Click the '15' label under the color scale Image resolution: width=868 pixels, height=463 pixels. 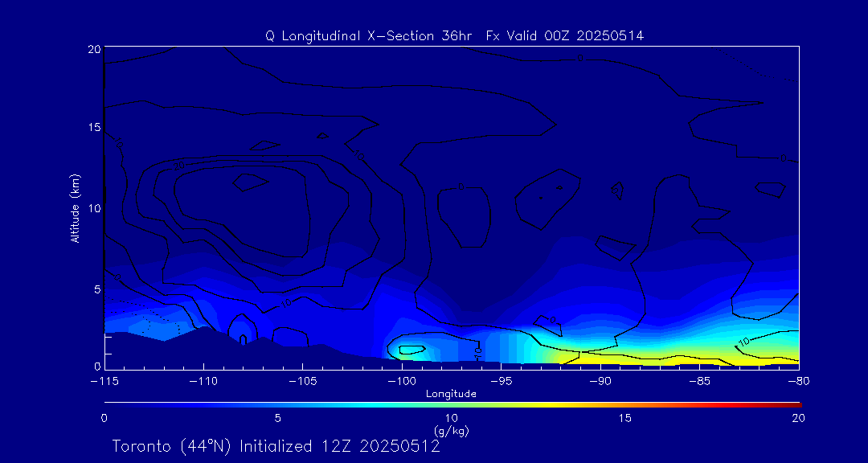click(624, 419)
